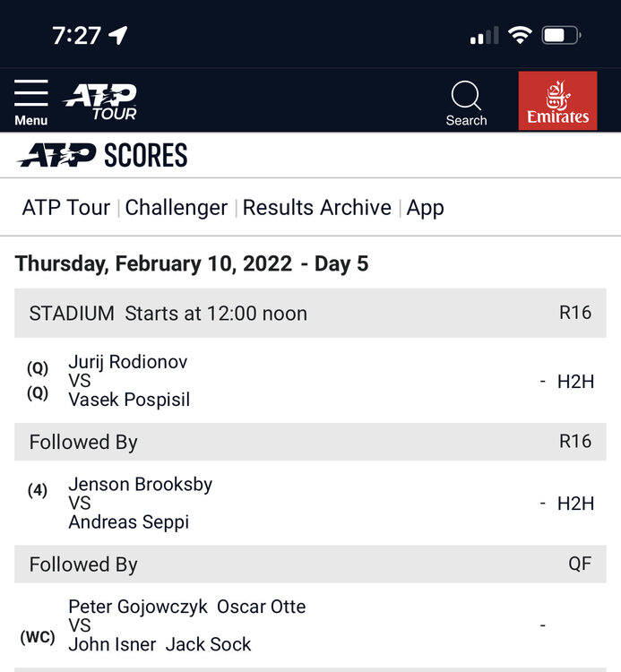Viewport: 621px width, 672px height.
Task: Tap John Isner's name
Action: [108, 643]
